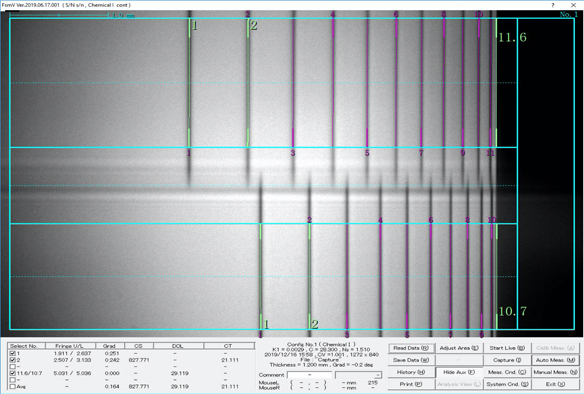Image resolution: width=584 pixels, height=394 pixels.
Task: Click the Save Data (W) button
Action: [x=411, y=360]
